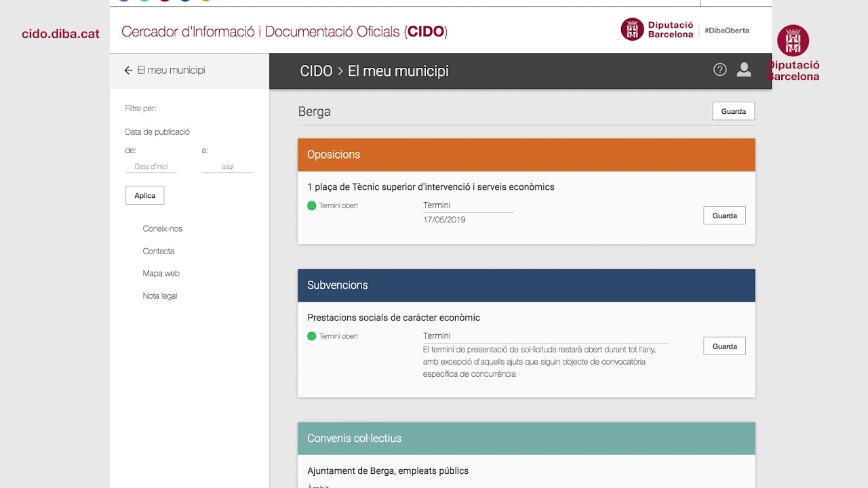Screen dimensions: 868x488
Task: Apply the date filter with Aplica
Action: pyautogui.click(x=144, y=195)
